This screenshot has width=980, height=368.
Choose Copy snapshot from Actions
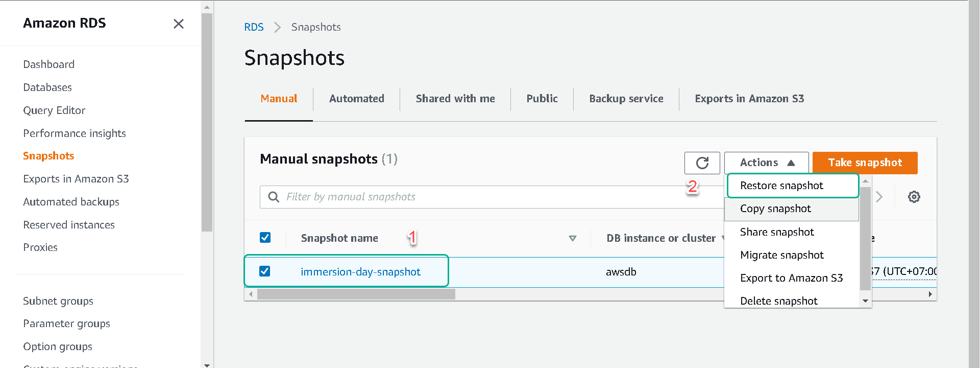791,209
